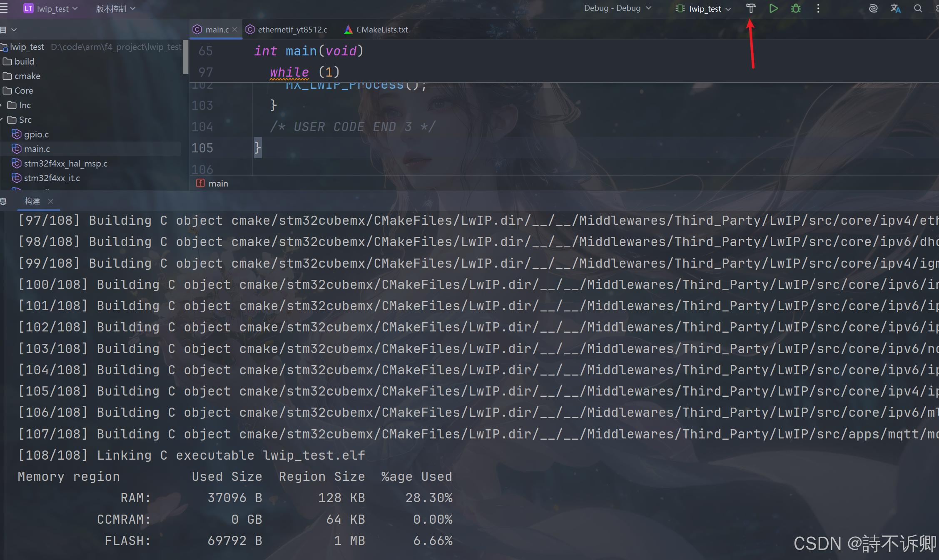Click the main function breadcrumb
The image size is (939, 560).
[x=218, y=183]
